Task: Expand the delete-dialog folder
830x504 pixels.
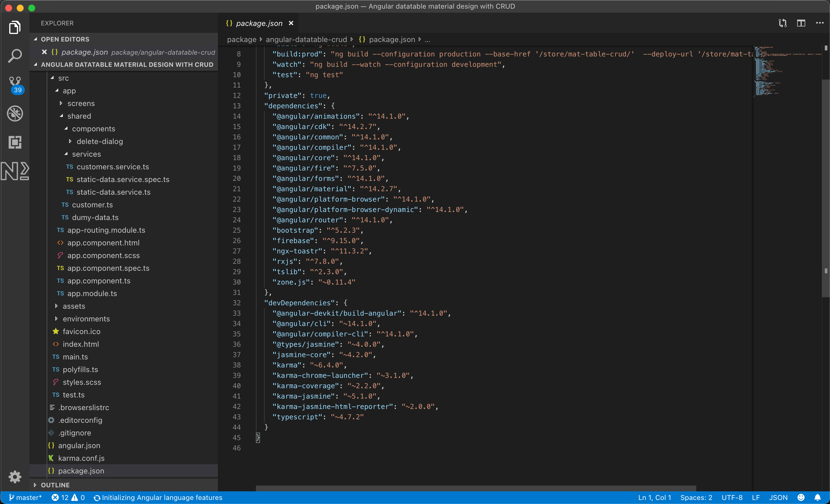Action: (70, 141)
